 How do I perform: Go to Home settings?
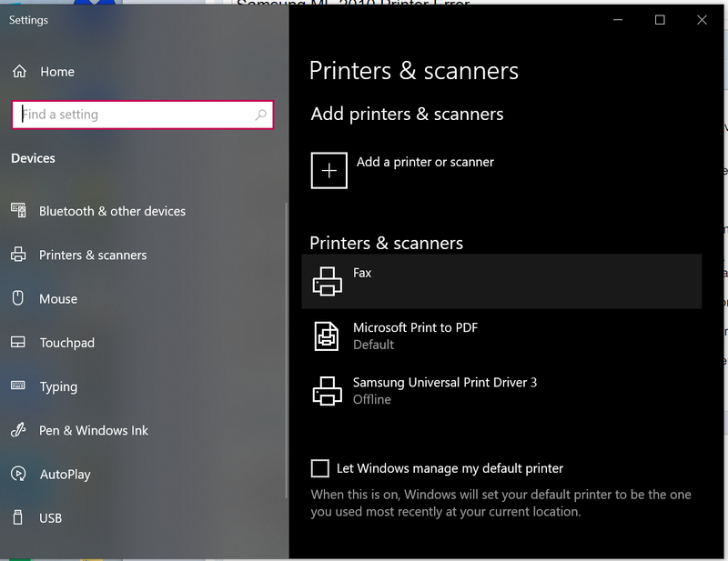click(x=57, y=72)
